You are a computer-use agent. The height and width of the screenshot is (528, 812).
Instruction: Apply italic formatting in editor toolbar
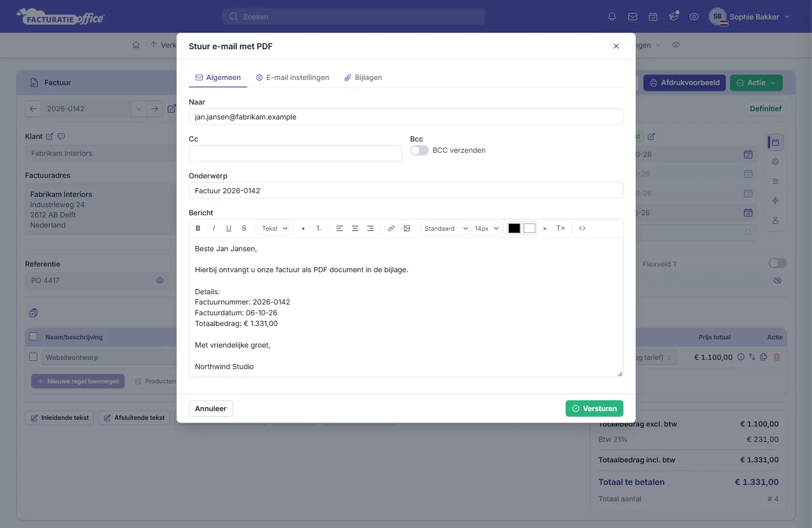pos(213,229)
